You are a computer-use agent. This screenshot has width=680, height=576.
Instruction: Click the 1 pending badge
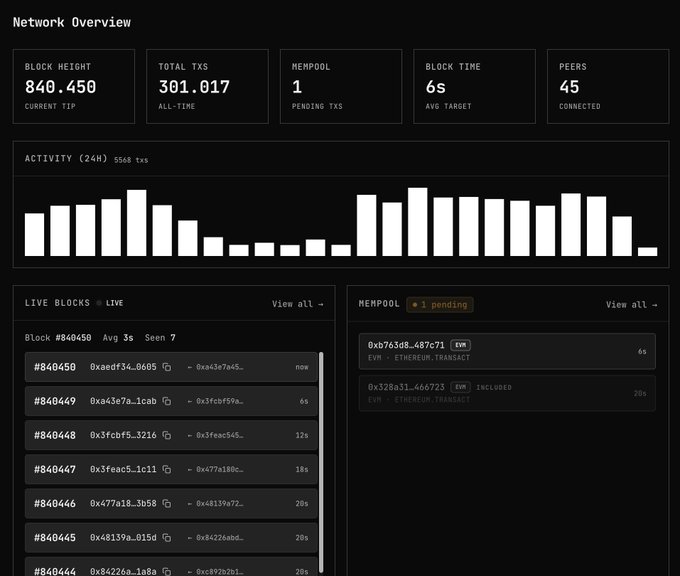[x=440, y=304]
